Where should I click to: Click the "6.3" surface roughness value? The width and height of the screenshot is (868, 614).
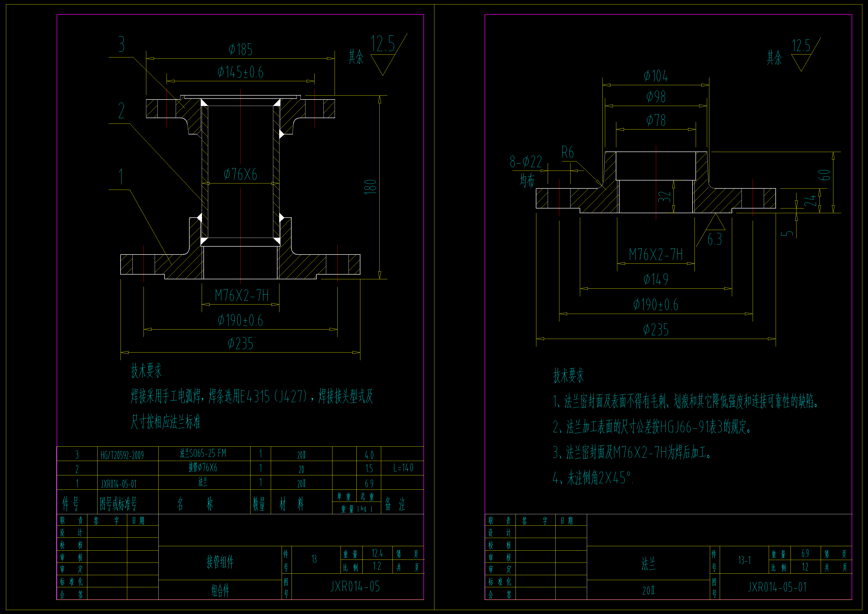(715, 239)
